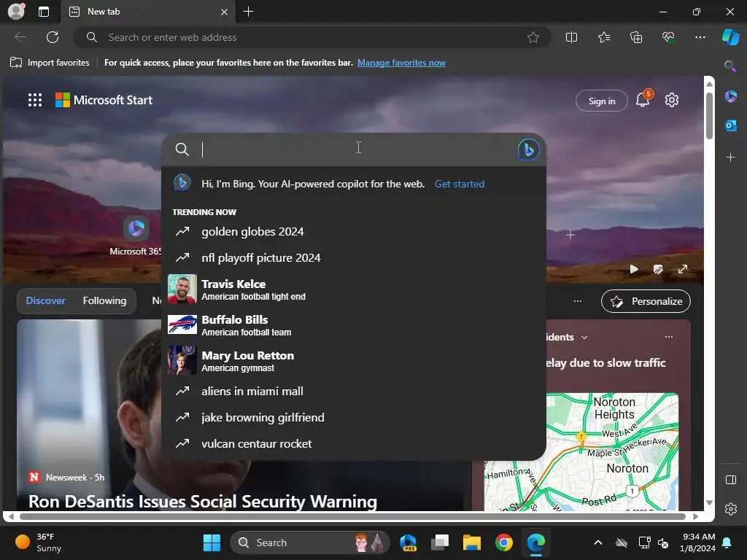Open Outlook in the sidebar
This screenshot has height=560, width=747.
click(730, 125)
